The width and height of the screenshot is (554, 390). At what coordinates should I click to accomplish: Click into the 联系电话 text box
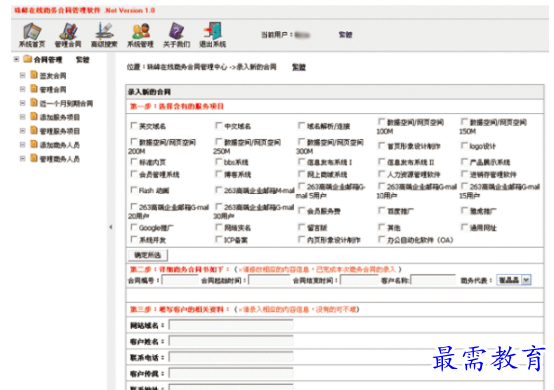(231, 357)
